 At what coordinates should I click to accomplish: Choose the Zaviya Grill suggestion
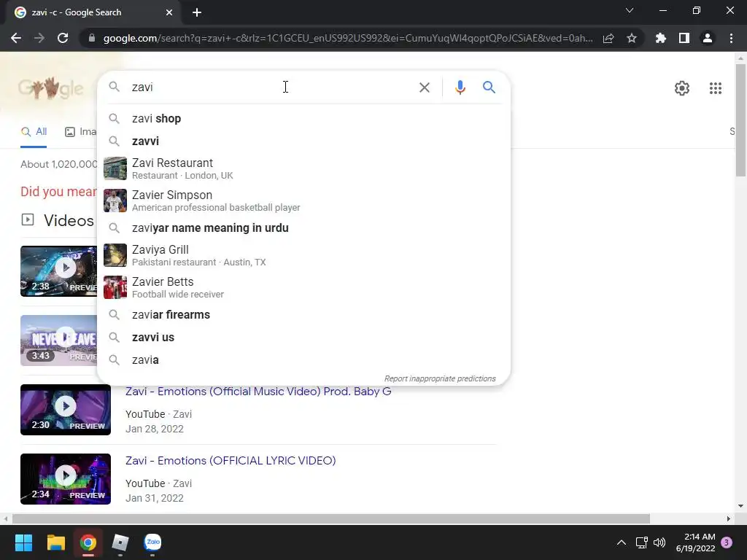[303, 255]
